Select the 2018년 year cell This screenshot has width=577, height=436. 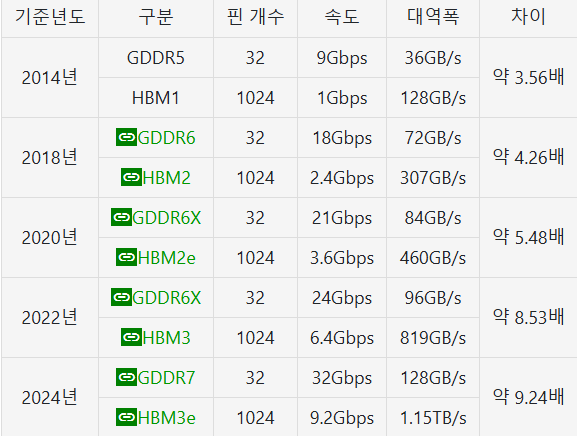pyautogui.click(x=50, y=157)
